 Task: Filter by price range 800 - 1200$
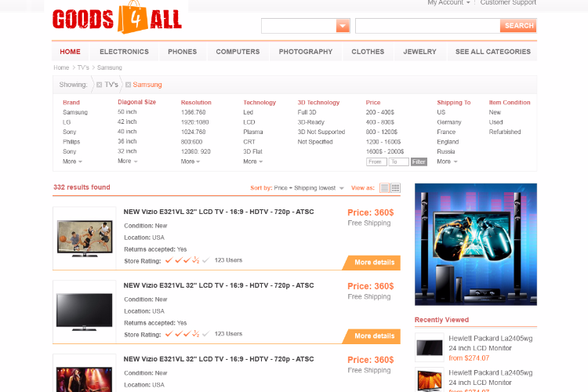click(381, 132)
